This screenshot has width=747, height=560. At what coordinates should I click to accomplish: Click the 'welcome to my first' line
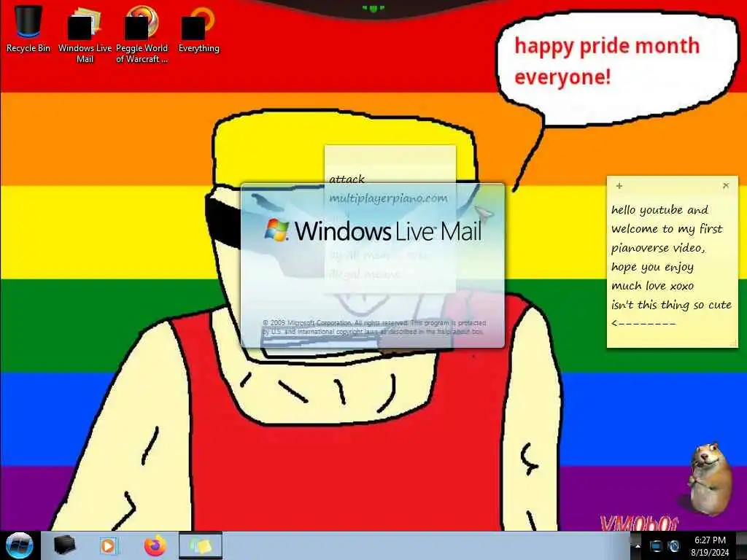pos(667,229)
